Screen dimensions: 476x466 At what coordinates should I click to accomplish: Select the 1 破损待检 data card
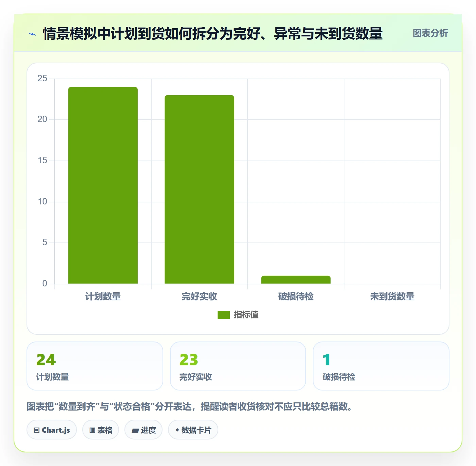tap(381, 366)
